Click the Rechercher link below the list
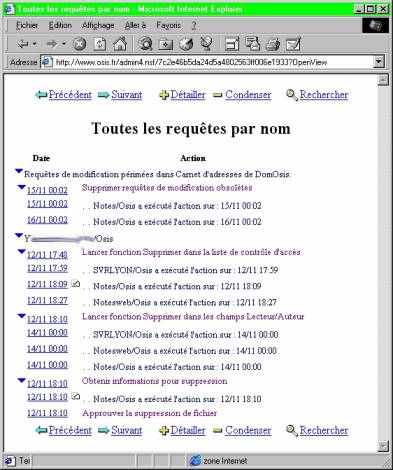Image resolution: width=393 pixels, height=470 pixels. [324, 430]
